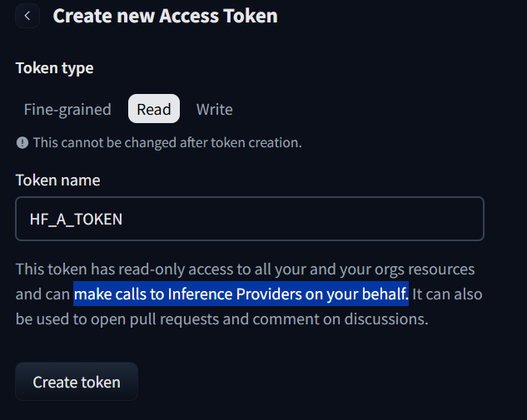Click the "Token type" section label

pyautogui.click(x=54, y=68)
